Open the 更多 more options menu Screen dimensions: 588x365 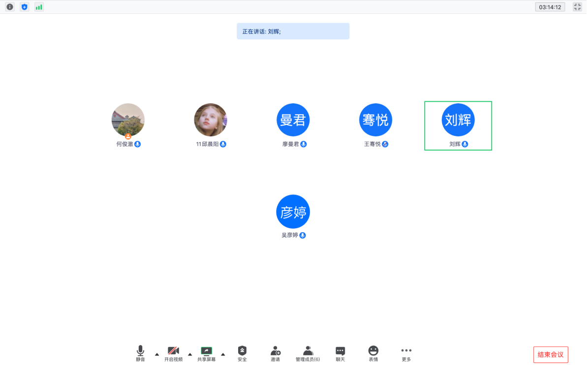point(406,353)
